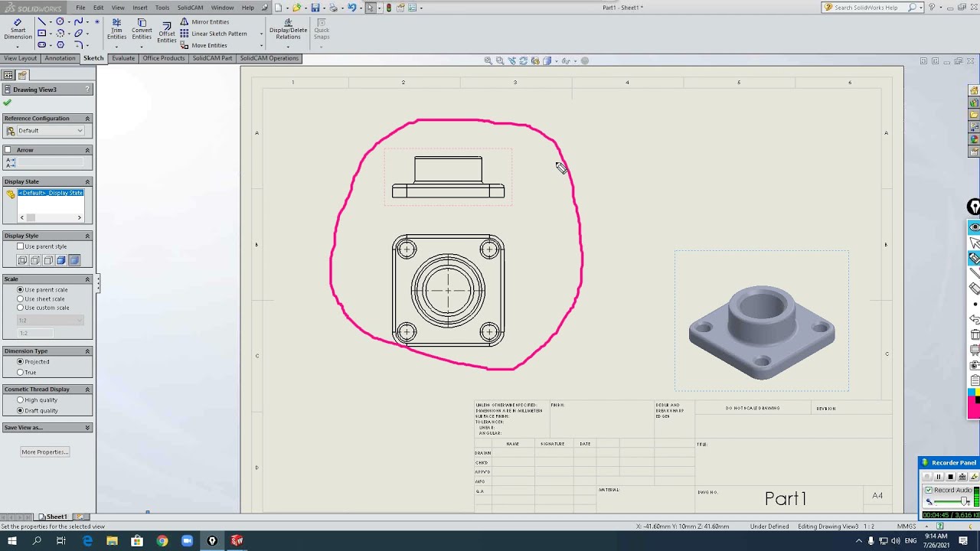Enable the Arrow checkbox
980x551 pixels.
pos(8,150)
